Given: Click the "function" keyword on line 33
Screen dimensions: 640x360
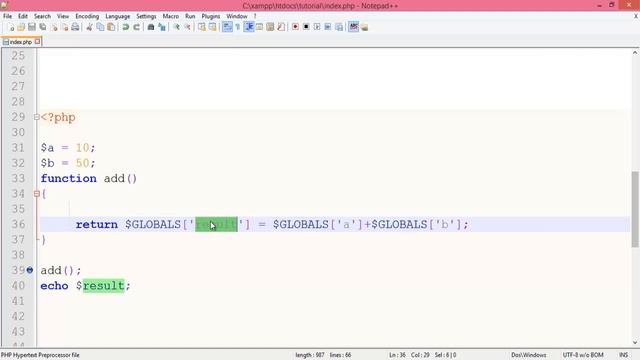Looking at the screenshot, I should 69,178.
